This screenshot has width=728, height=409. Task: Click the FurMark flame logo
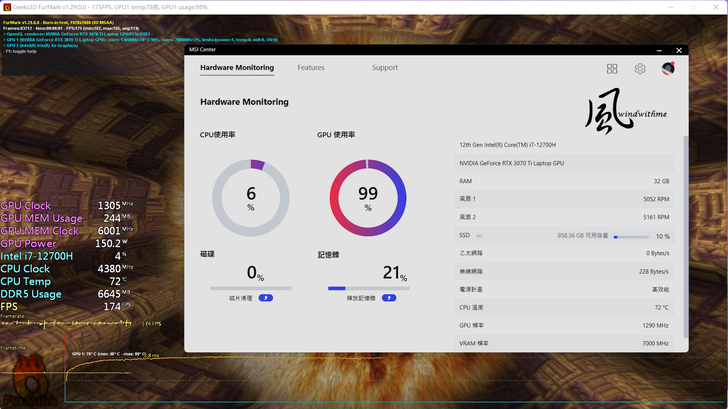[29, 381]
